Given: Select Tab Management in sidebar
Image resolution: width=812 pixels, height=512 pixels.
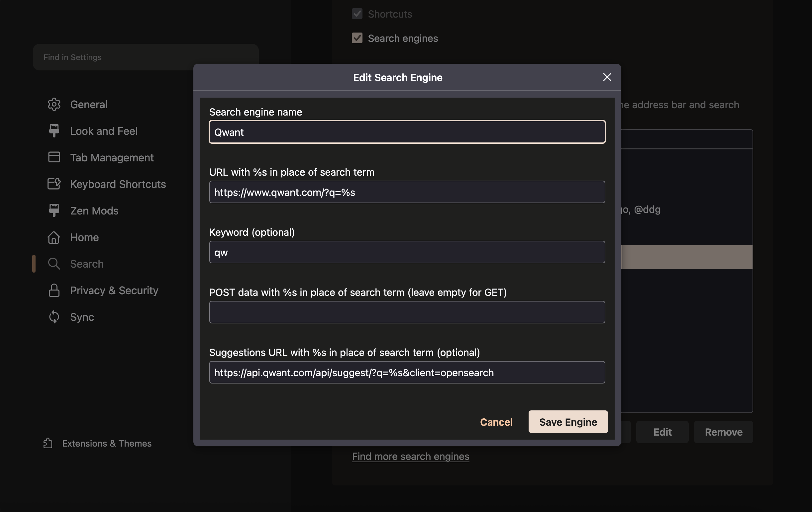Looking at the screenshot, I should click(112, 157).
